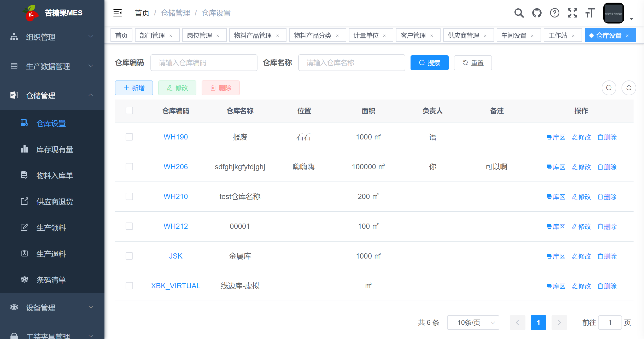Focus the 仓库编码 input field

coord(204,63)
